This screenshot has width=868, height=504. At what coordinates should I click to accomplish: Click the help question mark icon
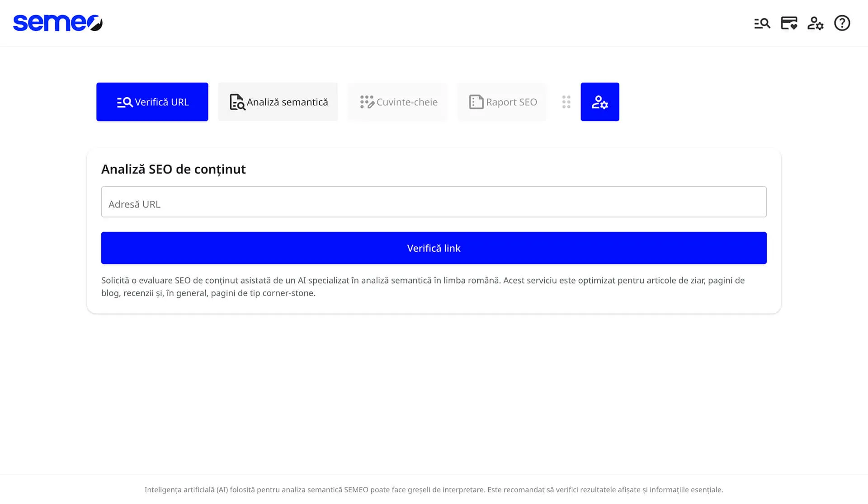click(x=842, y=23)
